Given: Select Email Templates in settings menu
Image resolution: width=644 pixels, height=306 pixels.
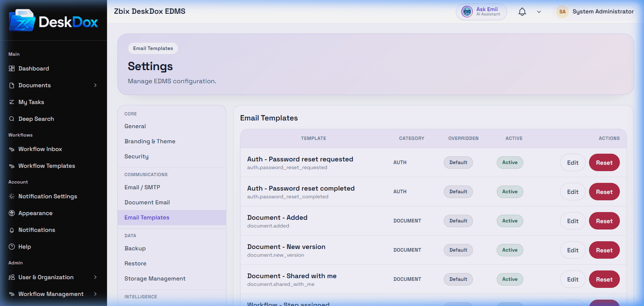Looking at the screenshot, I should click(172, 217).
